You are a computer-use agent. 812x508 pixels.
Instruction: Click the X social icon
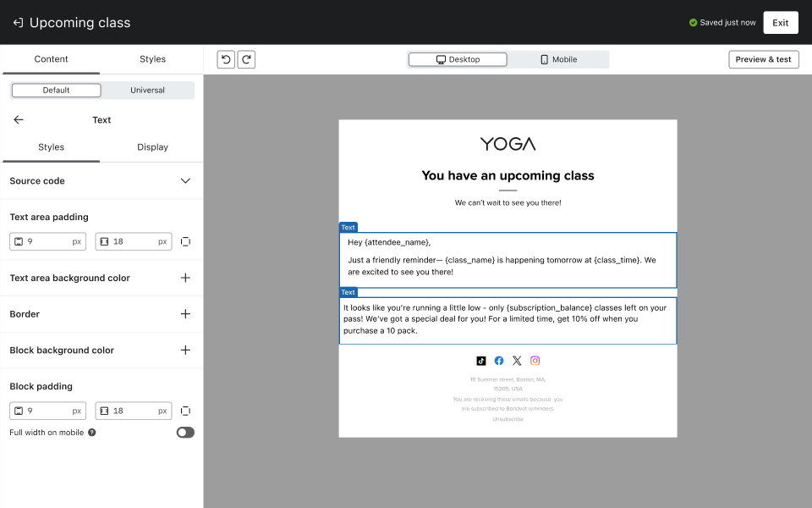pos(517,361)
